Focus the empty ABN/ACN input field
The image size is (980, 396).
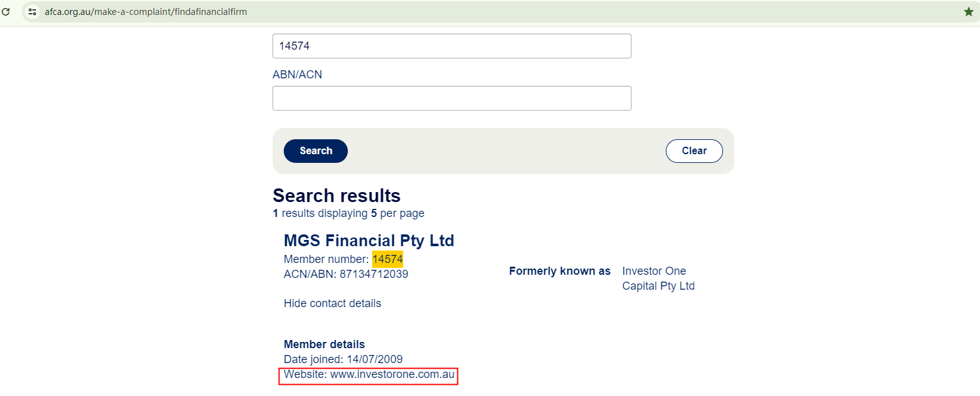452,98
